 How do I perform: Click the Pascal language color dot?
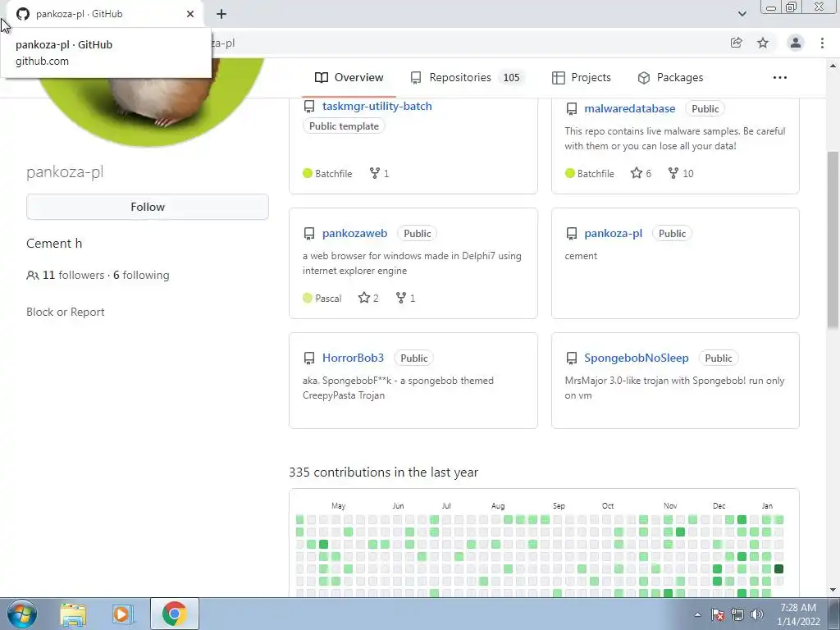pos(308,298)
